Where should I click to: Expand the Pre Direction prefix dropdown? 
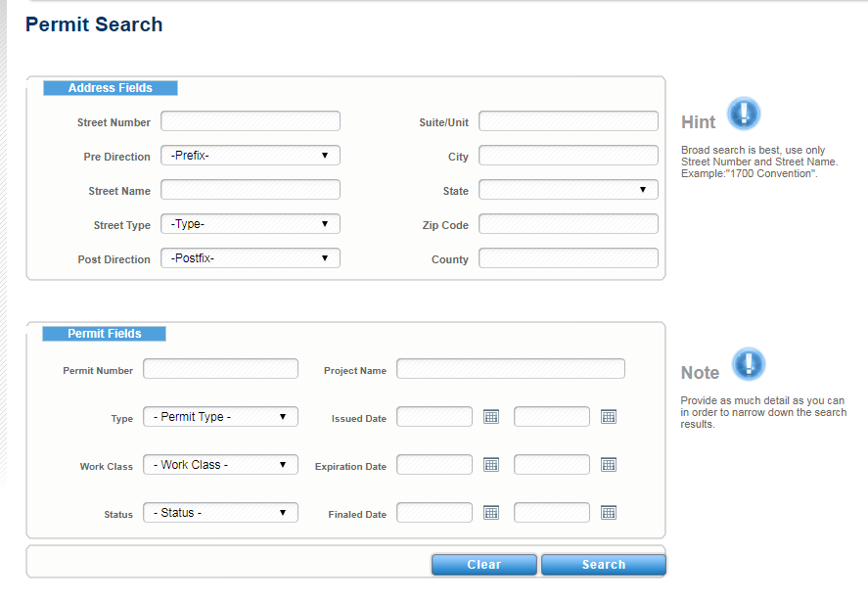click(x=250, y=156)
